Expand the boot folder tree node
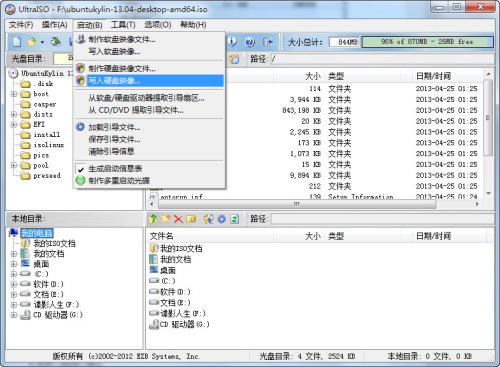The height and width of the screenshot is (367, 500). pyautogui.click(x=14, y=94)
